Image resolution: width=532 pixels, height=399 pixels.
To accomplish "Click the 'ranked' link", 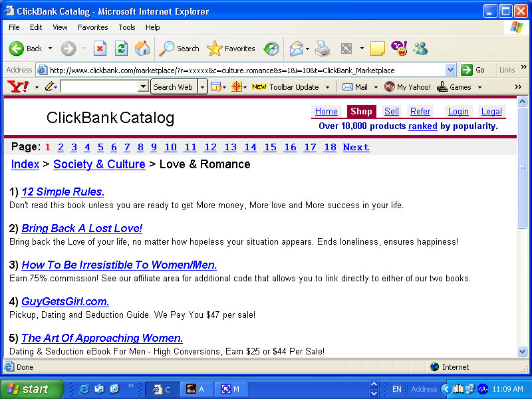I will (x=422, y=126).
